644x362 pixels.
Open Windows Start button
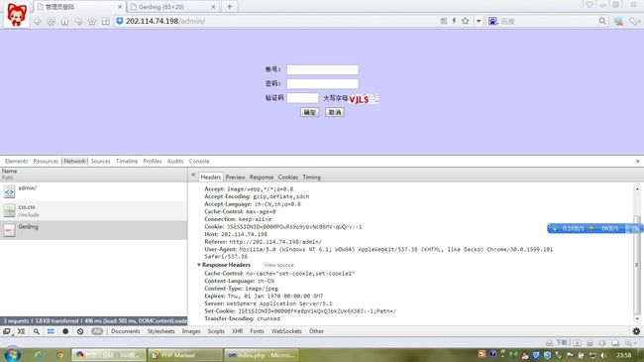click(12, 354)
